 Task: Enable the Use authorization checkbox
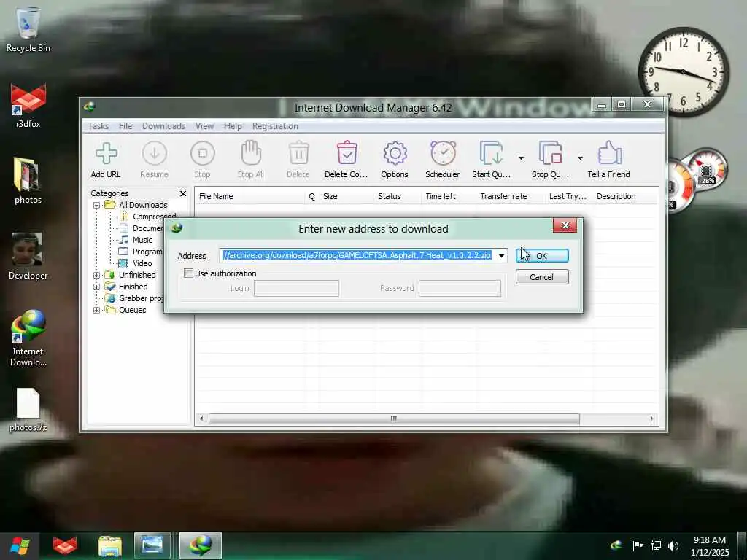(x=189, y=273)
